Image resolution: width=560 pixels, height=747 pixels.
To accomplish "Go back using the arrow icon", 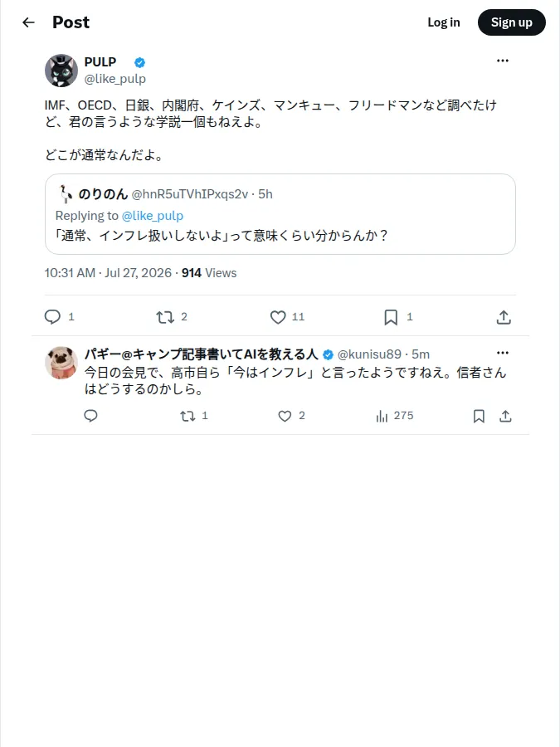I will coord(28,22).
